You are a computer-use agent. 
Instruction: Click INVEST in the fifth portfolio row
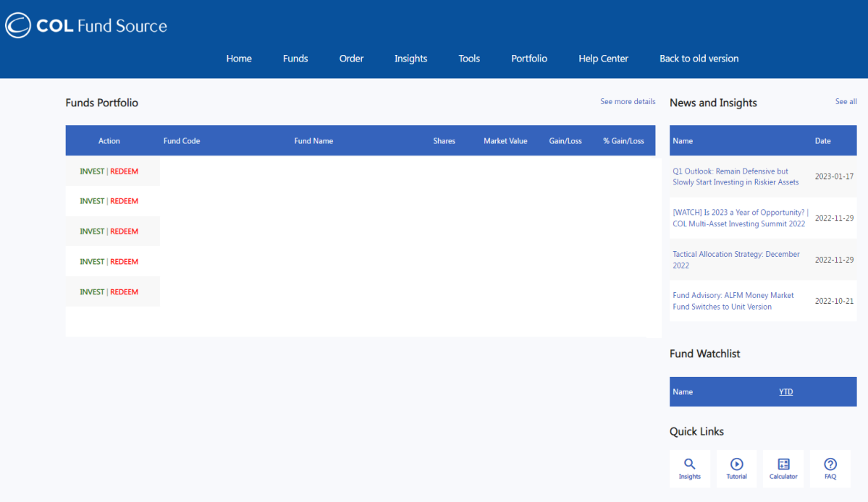click(92, 292)
